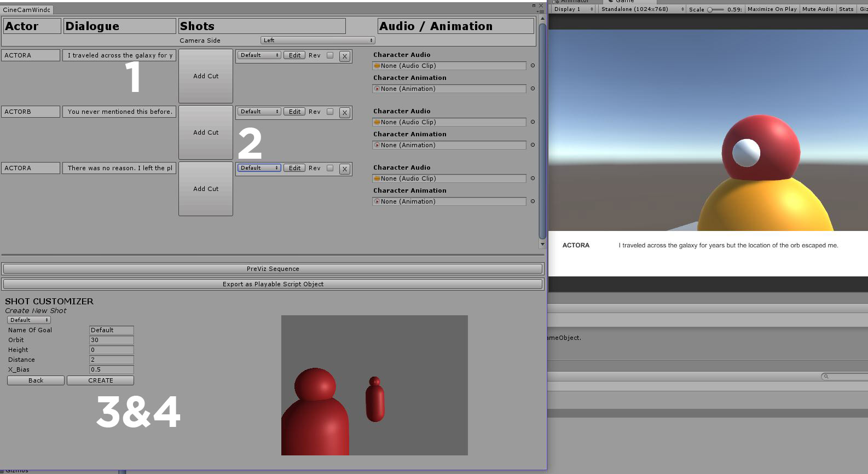Click the Name Of Goal input field
868x474 pixels.
pos(112,330)
